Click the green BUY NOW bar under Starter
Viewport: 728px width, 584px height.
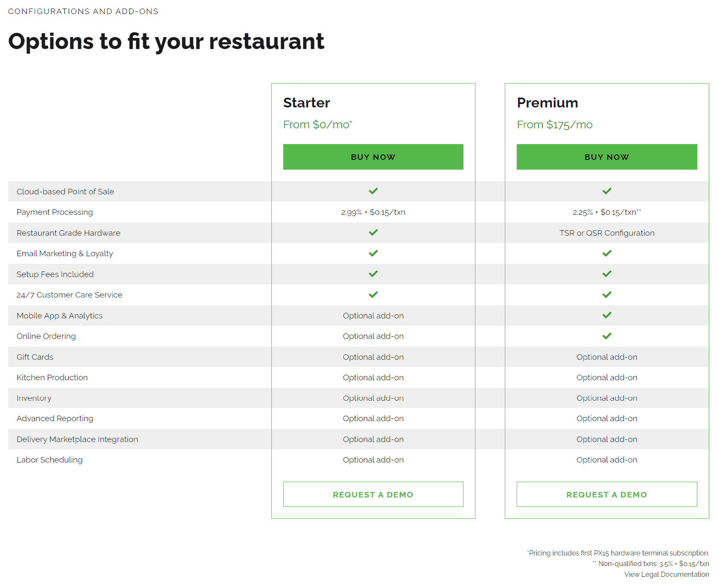pos(373,157)
